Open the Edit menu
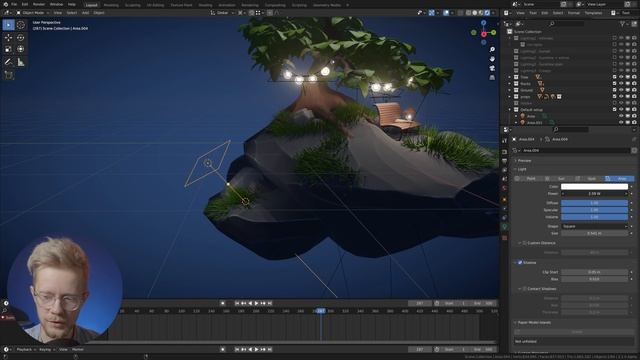Viewport: 640px width, 360px height. coord(25,4)
